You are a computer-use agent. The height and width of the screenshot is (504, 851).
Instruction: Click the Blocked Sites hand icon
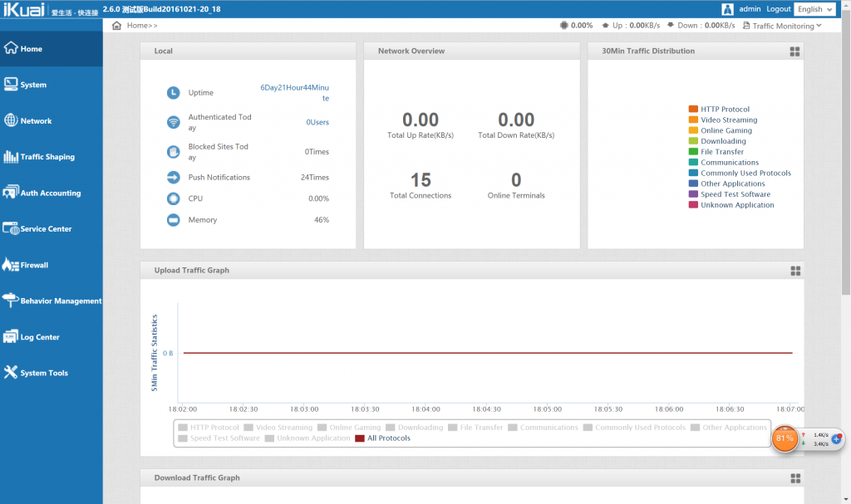point(173,152)
